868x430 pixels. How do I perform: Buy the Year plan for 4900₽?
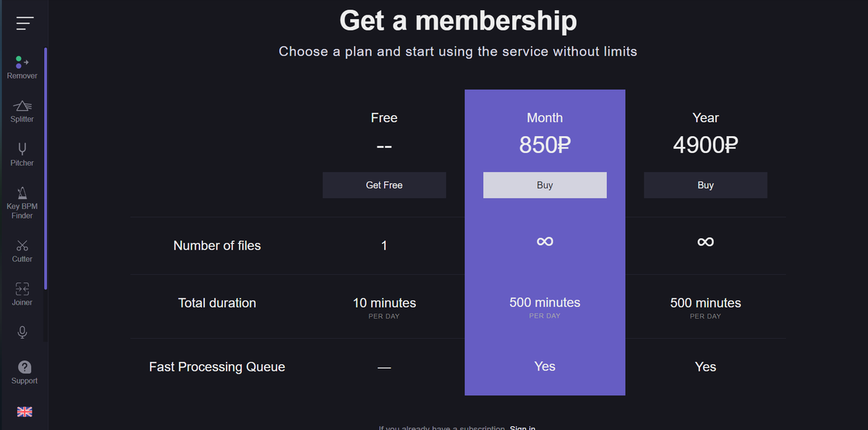point(705,185)
